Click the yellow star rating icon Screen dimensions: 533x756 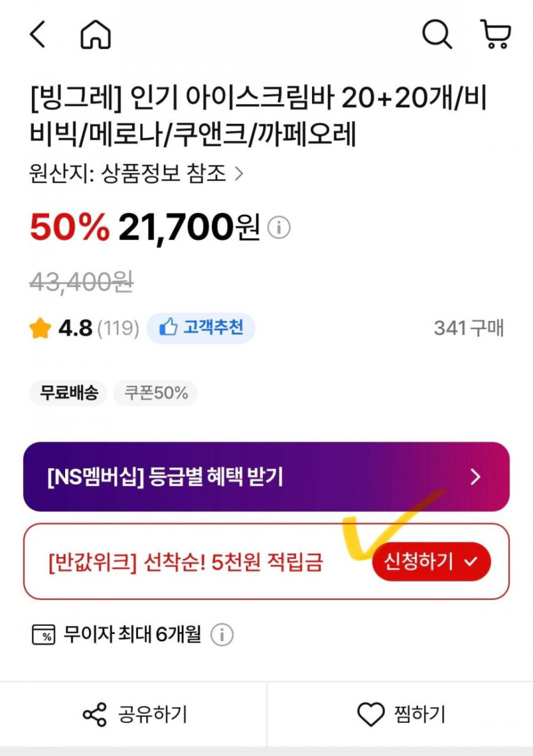point(40,329)
